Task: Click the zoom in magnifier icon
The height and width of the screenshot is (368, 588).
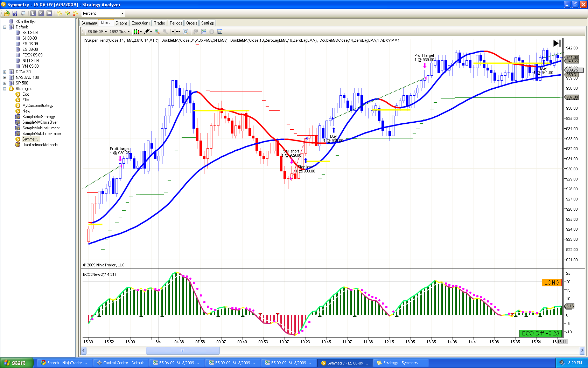Action: coord(157,32)
